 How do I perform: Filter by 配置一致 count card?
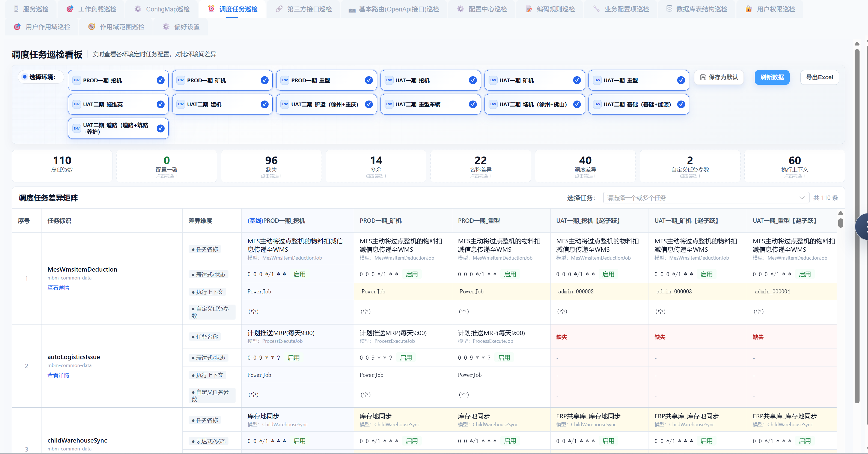(x=167, y=166)
